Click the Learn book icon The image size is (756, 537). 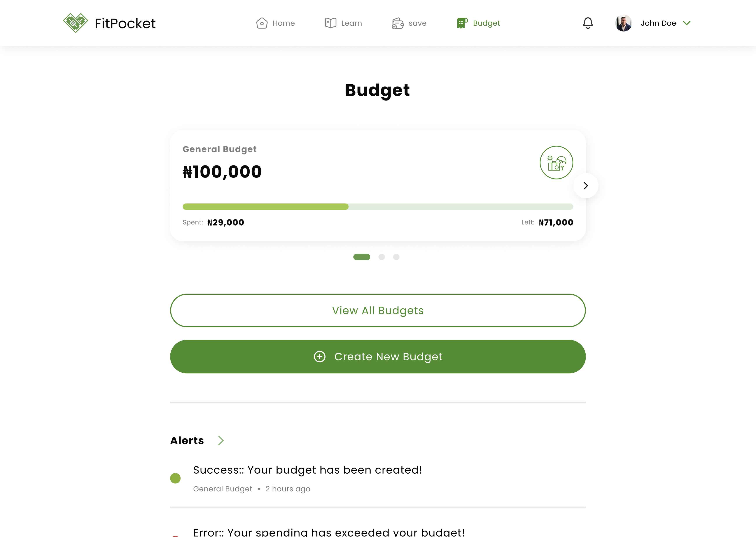click(x=331, y=23)
